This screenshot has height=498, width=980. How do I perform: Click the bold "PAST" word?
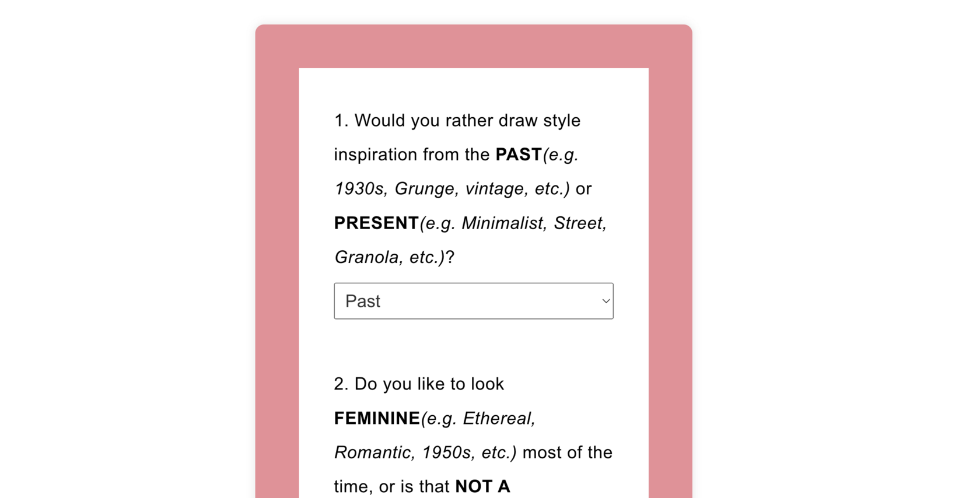519,155
